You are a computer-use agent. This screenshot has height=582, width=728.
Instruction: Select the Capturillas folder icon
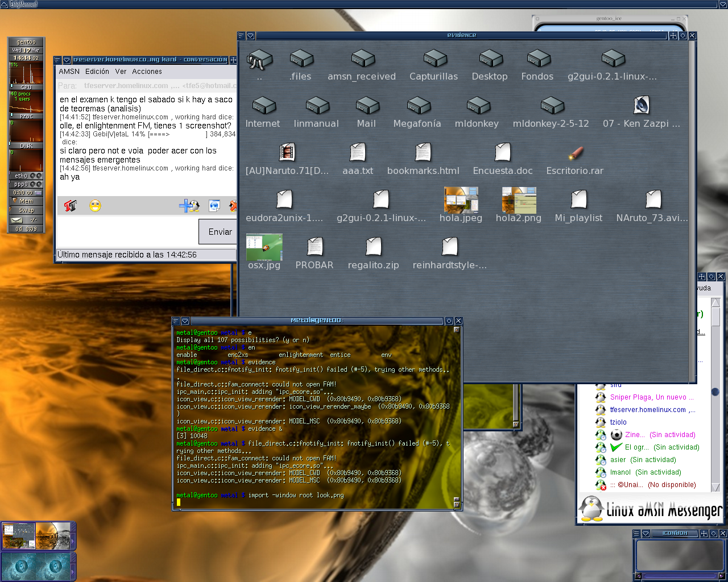click(436, 58)
